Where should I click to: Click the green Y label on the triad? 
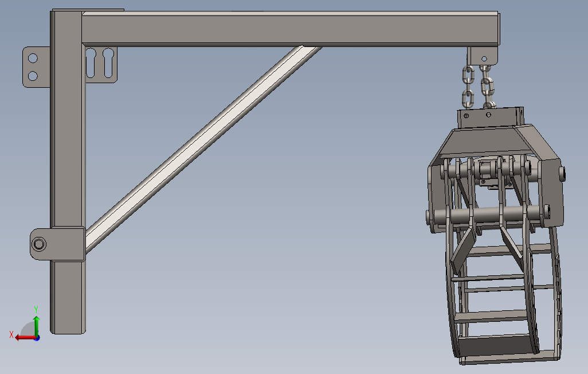point(36,310)
